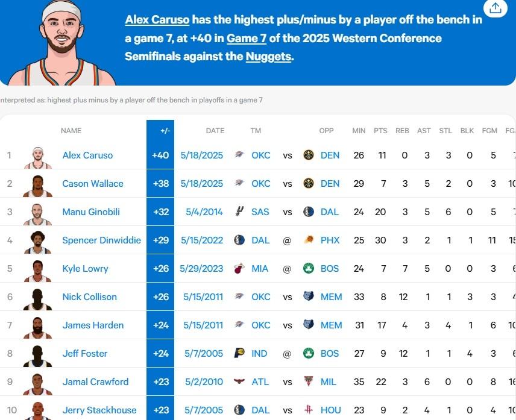
Task: Click the Spurs logo in Ginobili row
Action: pos(239,211)
